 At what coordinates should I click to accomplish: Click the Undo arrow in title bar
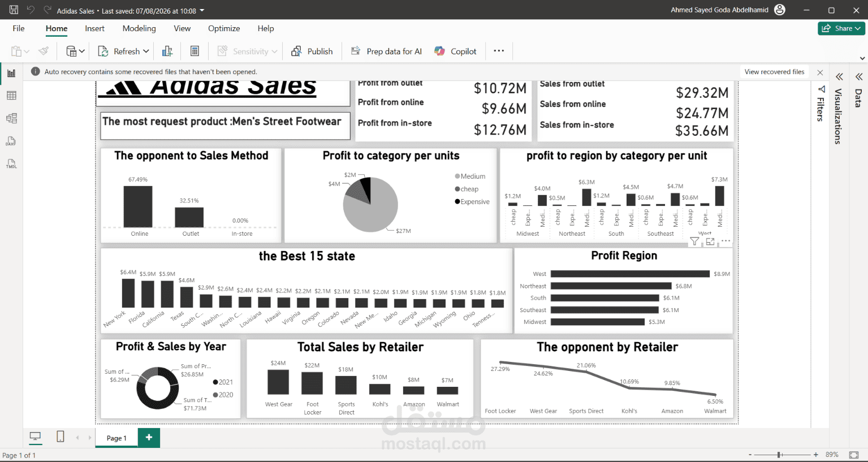tap(31, 10)
